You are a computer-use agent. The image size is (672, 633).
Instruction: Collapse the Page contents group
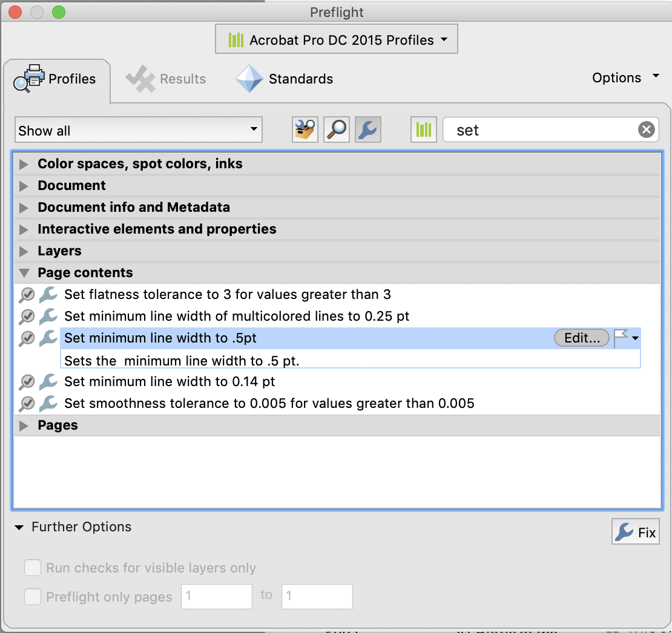pos(24,273)
